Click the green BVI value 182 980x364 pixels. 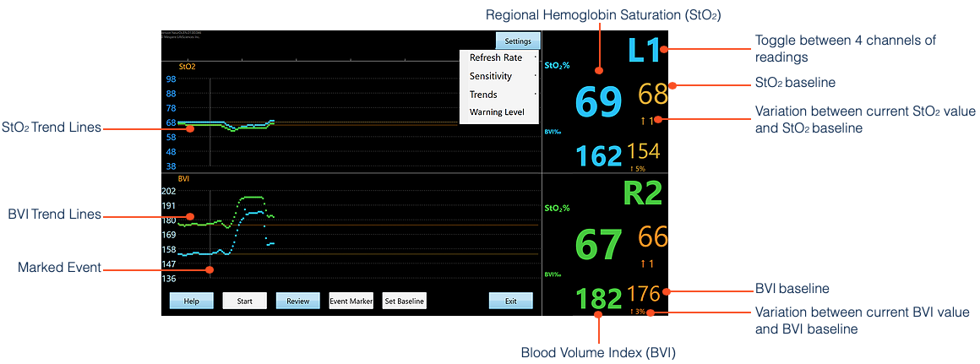(x=599, y=299)
